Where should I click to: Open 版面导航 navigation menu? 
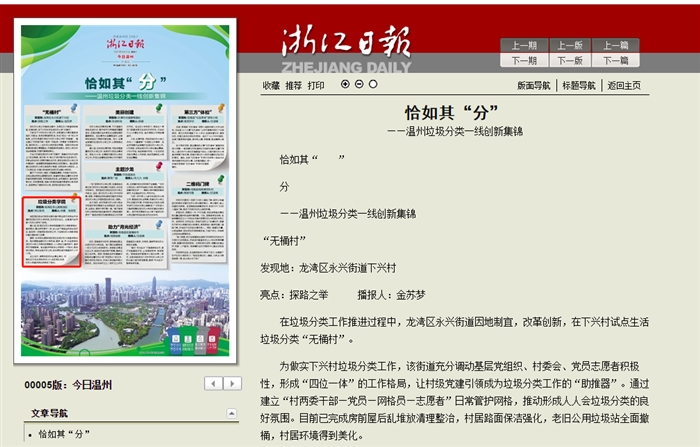pos(533,86)
